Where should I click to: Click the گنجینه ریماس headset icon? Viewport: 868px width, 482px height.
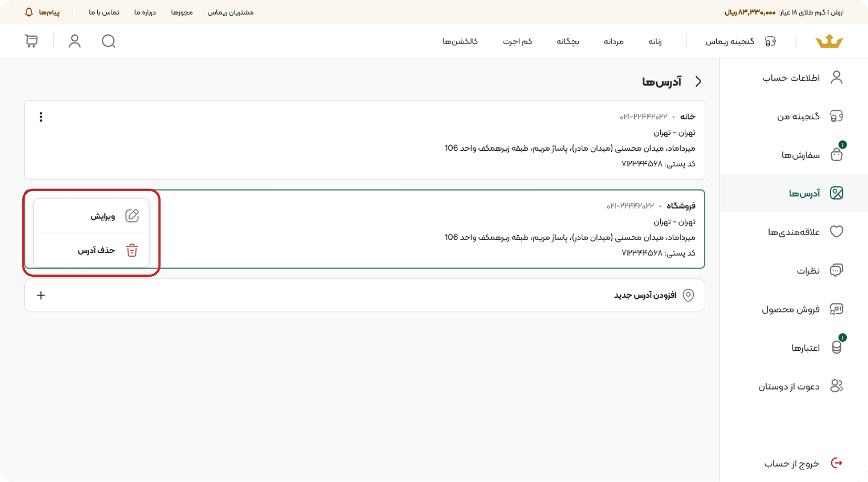(x=770, y=41)
